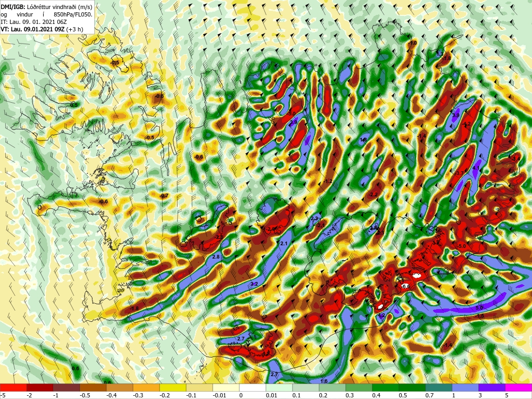Click the header line 'IT: Lau. 09. 01. 2021 06Z'
This screenshot has height=399, width=532.
(x=34, y=22)
